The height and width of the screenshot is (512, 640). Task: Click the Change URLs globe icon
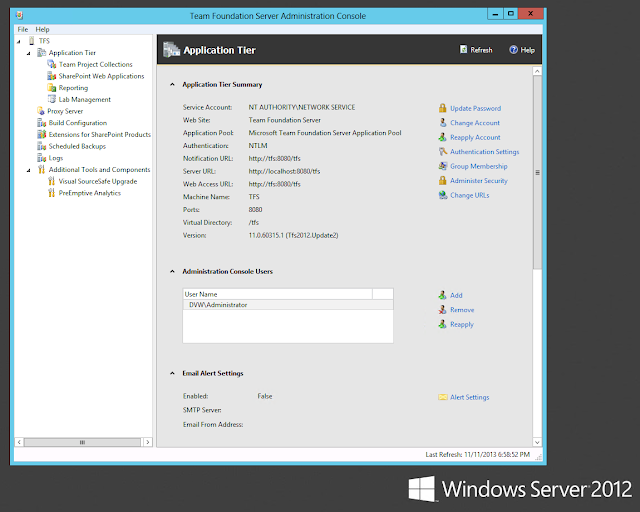[443, 195]
